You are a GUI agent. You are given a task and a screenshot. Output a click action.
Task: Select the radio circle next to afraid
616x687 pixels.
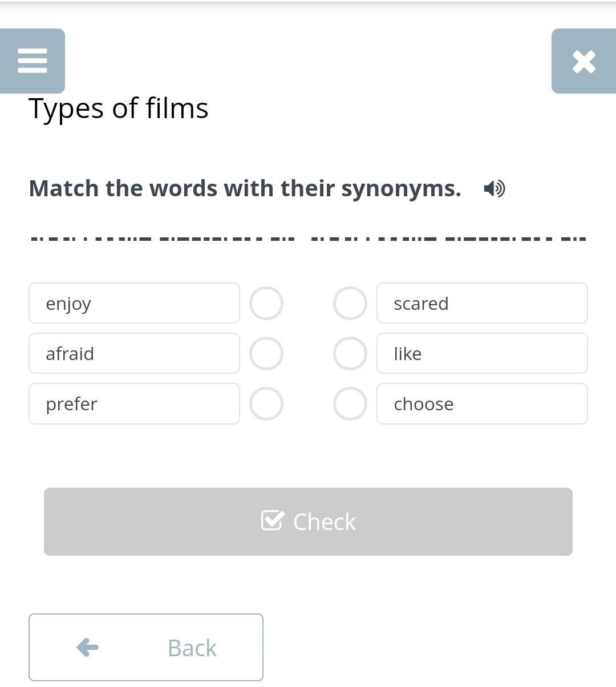pos(266,353)
